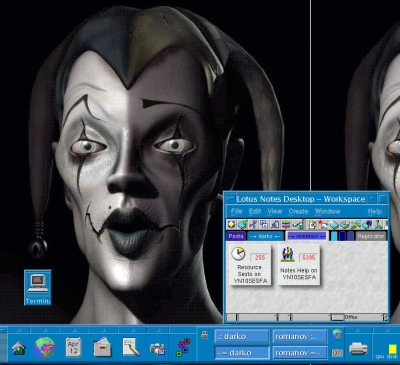This screenshot has width=400, height=365.
Task: Switch to the '.: darko' workspace button
Action: point(242,336)
